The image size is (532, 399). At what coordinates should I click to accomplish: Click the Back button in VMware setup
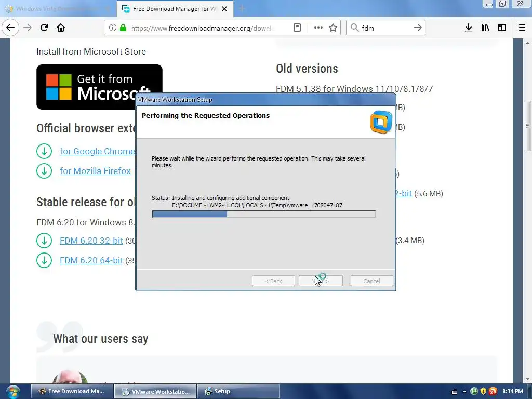273,281
